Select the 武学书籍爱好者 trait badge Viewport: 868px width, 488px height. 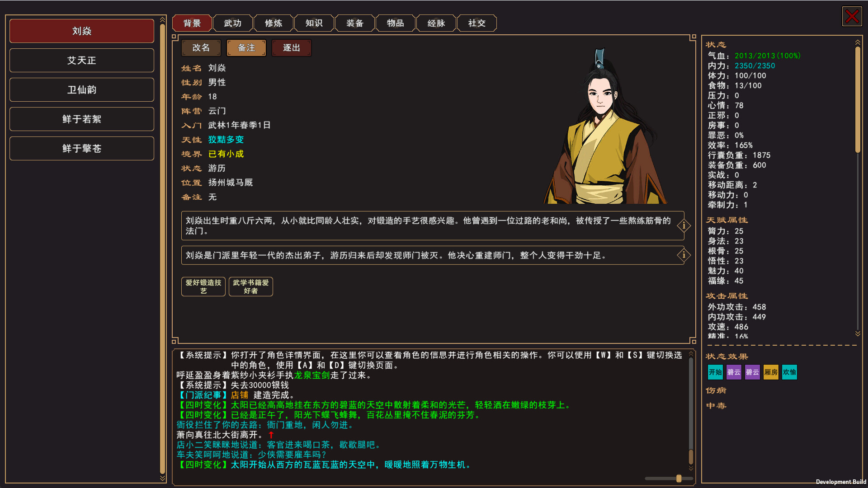click(250, 286)
